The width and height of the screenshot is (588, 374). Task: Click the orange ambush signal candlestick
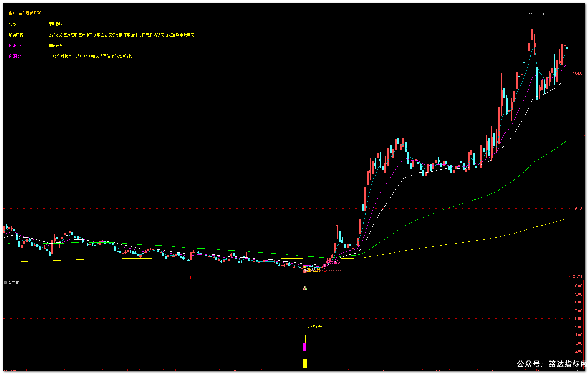[305, 267]
